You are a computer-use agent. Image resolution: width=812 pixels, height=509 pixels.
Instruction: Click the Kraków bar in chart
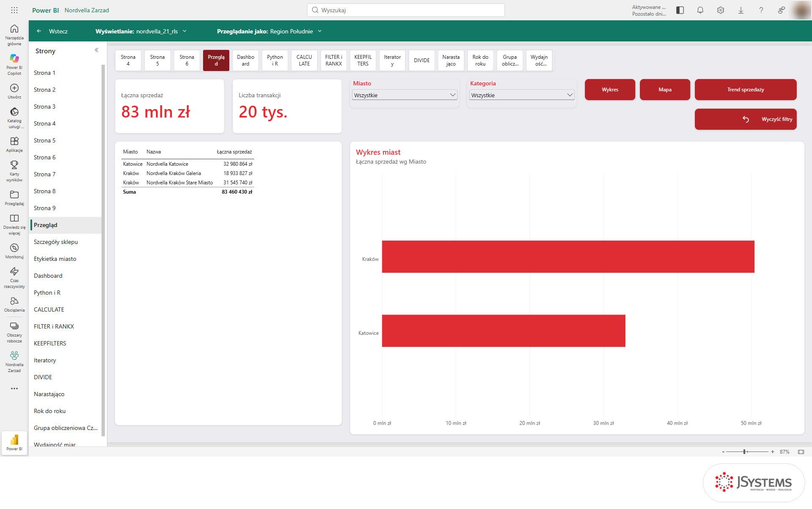[x=568, y=257]
